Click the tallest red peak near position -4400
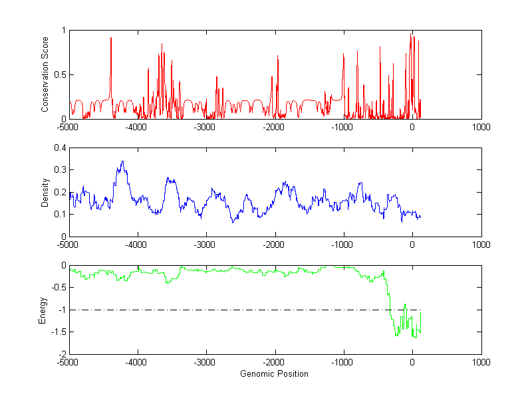 (x=111, y=40)
